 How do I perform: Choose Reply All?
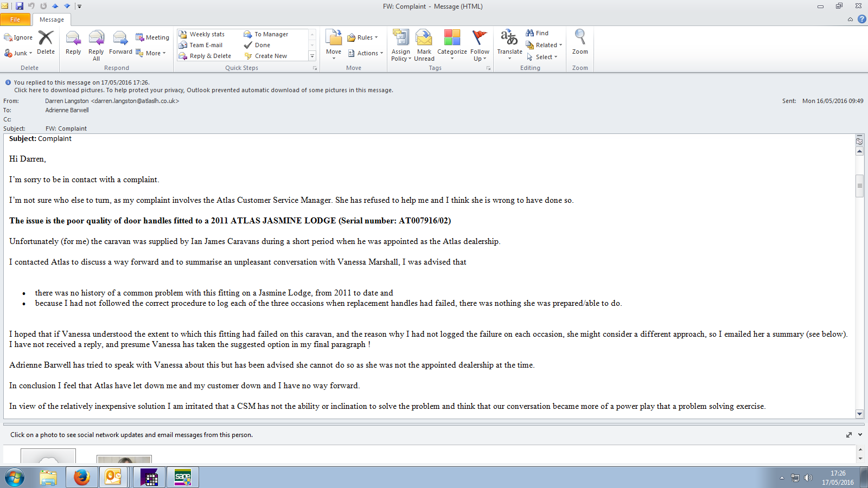pyautogui.click(x=96, y=46)
